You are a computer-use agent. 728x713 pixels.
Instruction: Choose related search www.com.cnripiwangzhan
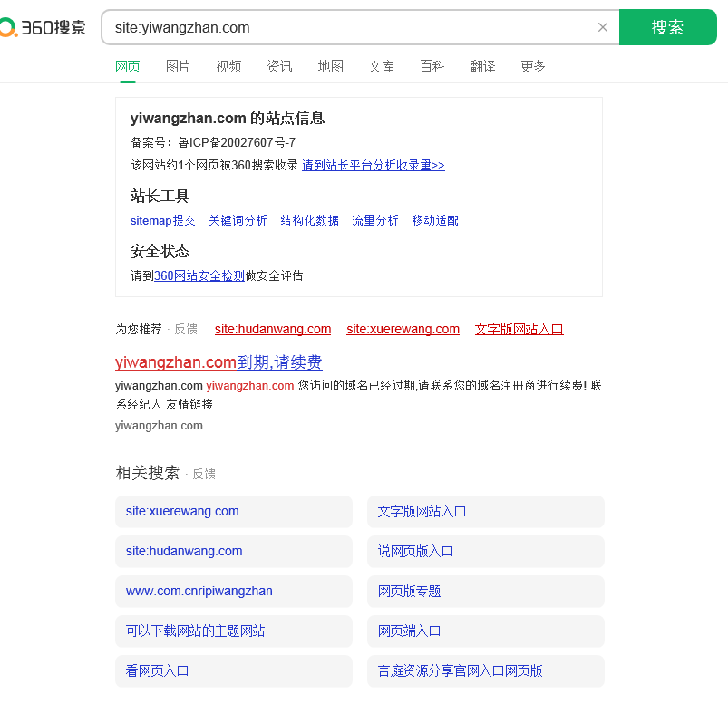pyautogui.click(x=234, y=592)
